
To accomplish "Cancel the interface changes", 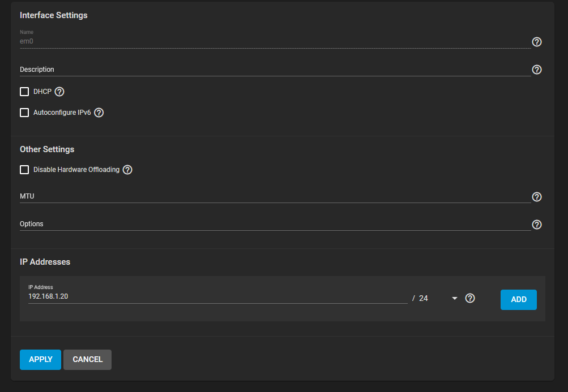I will pyautogui.click(x=87, y=359).
